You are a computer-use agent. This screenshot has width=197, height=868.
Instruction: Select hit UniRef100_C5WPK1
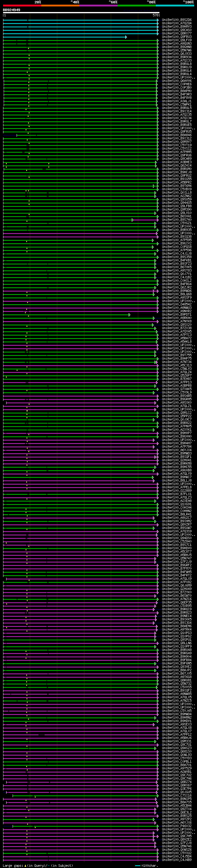click(x=176, y=104)
